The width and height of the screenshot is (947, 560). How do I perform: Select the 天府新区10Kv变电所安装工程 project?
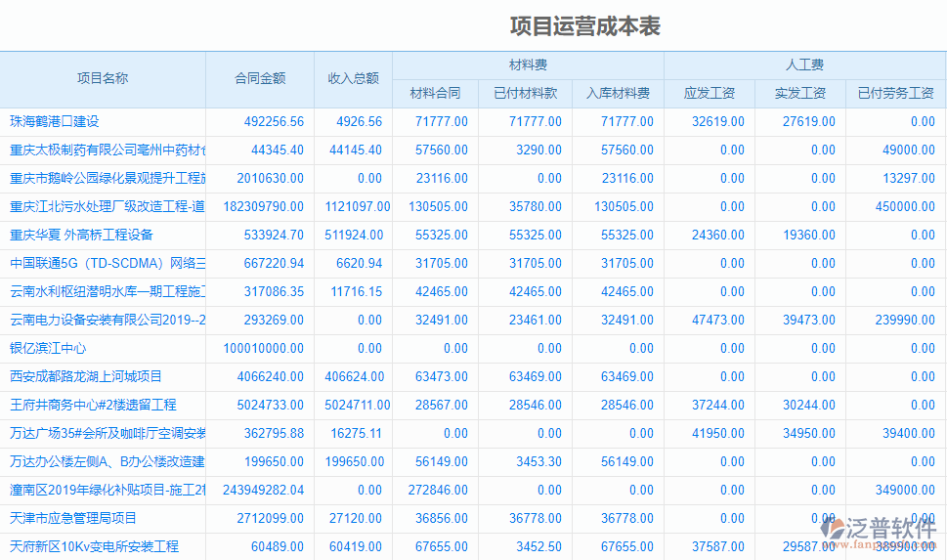coord(94,547)
